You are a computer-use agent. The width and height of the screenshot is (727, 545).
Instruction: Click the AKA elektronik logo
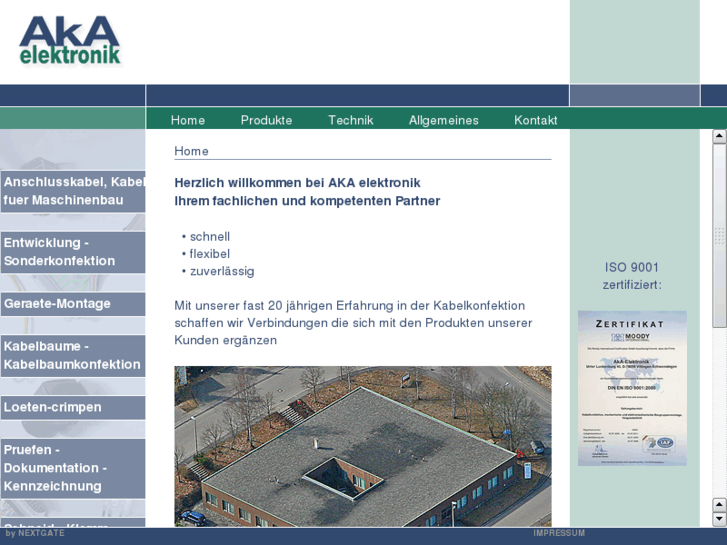pos(70,41)
